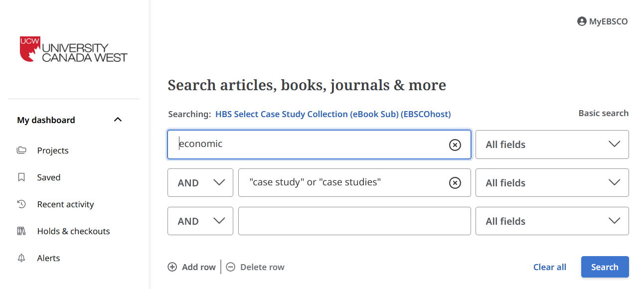Add a new search row
644x289 pixels.
tap(192, 267)
